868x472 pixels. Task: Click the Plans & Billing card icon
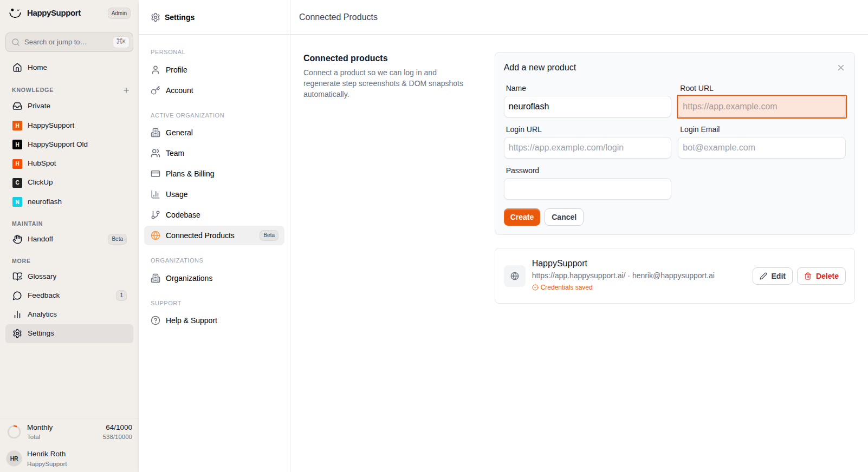[x=156, y=174]
